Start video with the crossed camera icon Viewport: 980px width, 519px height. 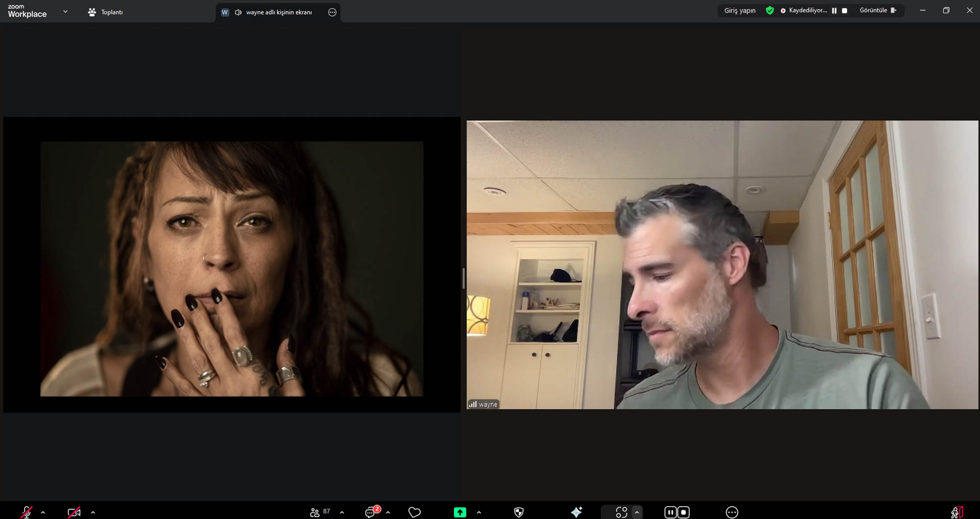pyautogui.click(x=74, y=512)
